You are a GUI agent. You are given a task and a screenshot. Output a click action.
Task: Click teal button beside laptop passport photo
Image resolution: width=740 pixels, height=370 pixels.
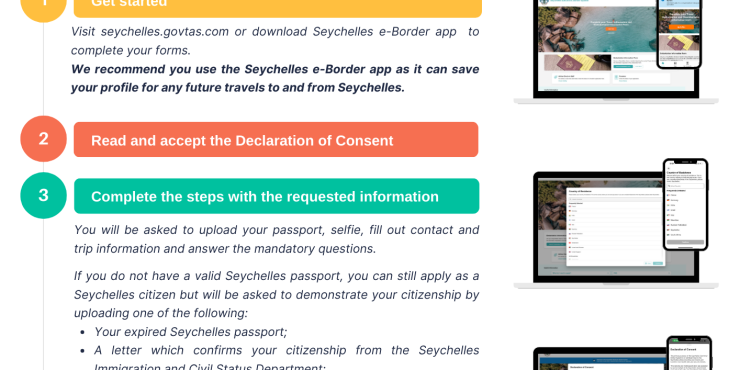(x=622, y=67)
